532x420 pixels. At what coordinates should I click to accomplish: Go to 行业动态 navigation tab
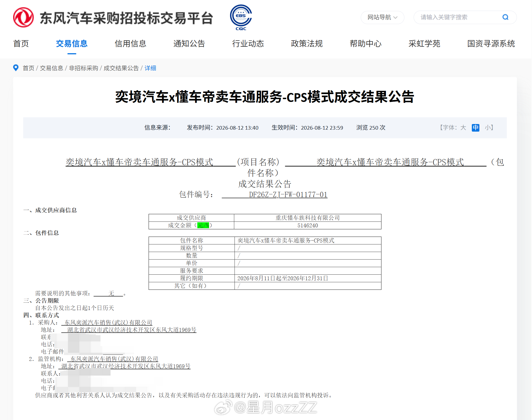point(248,44)
